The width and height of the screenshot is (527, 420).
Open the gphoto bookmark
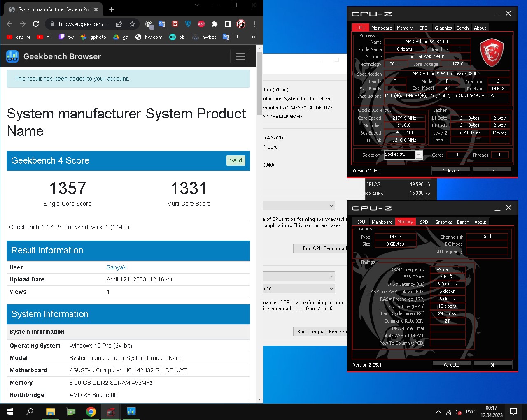point(93,37)
